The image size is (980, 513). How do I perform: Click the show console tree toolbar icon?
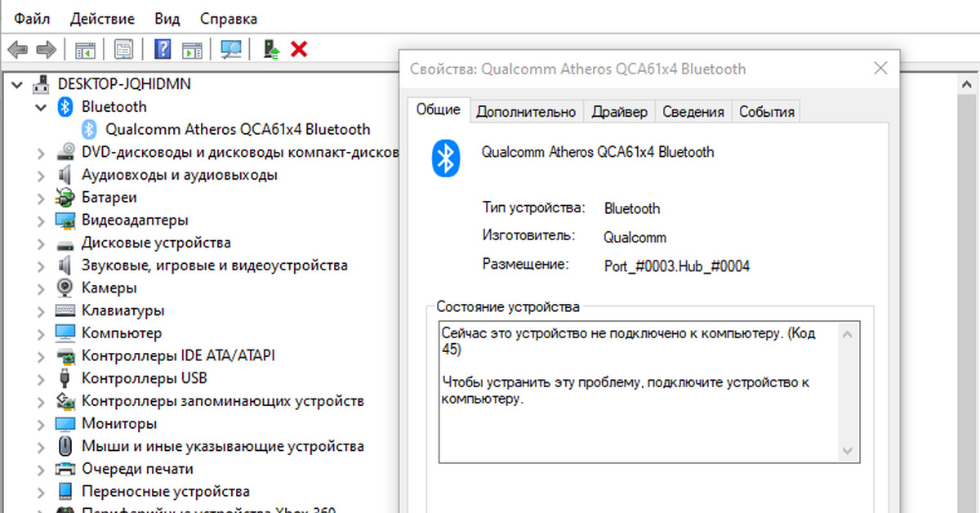(x=84, y=48)
